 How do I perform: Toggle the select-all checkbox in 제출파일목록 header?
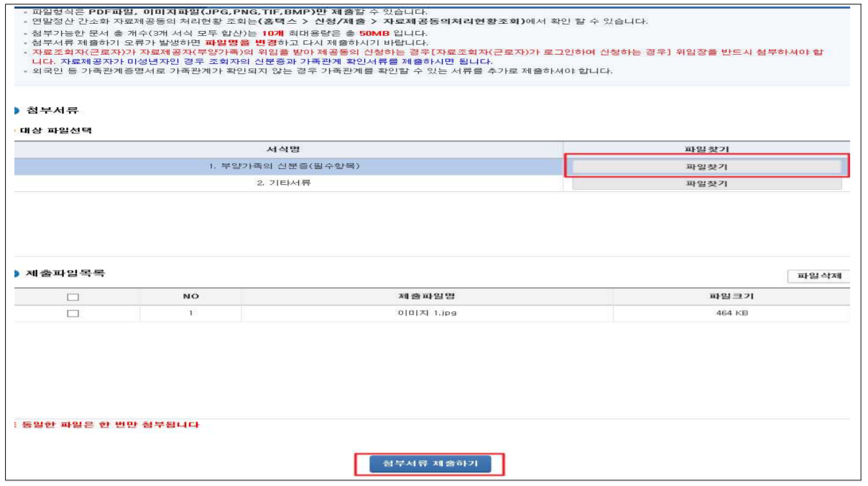[72, 297]
